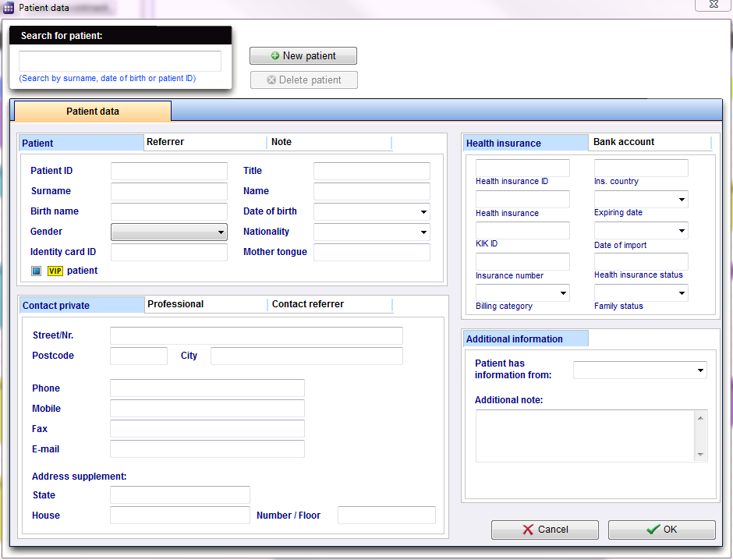733x560 pixels.
Task: Click the Name input field
Action: coord(372,192)
